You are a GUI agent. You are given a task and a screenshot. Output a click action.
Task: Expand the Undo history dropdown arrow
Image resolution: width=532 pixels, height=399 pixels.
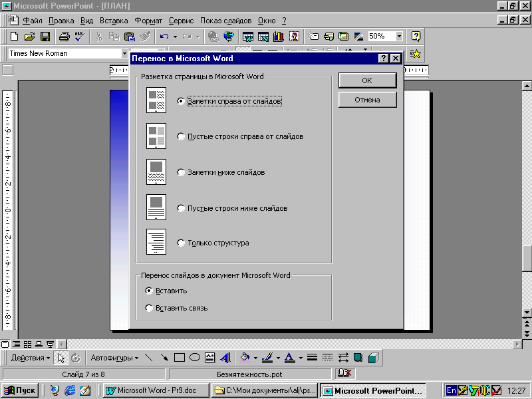tap(175, 37)
